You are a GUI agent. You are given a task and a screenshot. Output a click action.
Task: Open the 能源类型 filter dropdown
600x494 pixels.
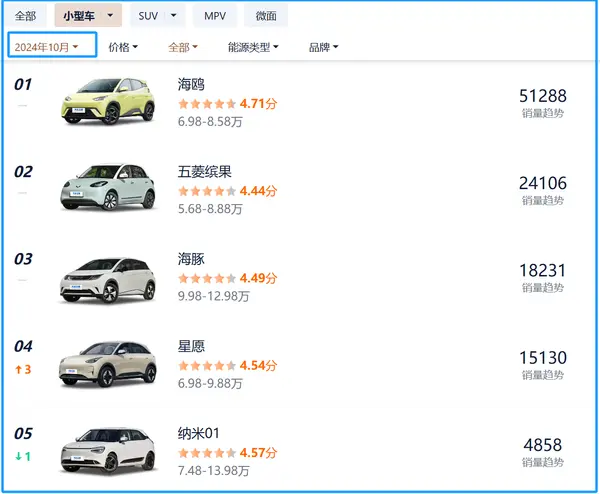[253, 47]
